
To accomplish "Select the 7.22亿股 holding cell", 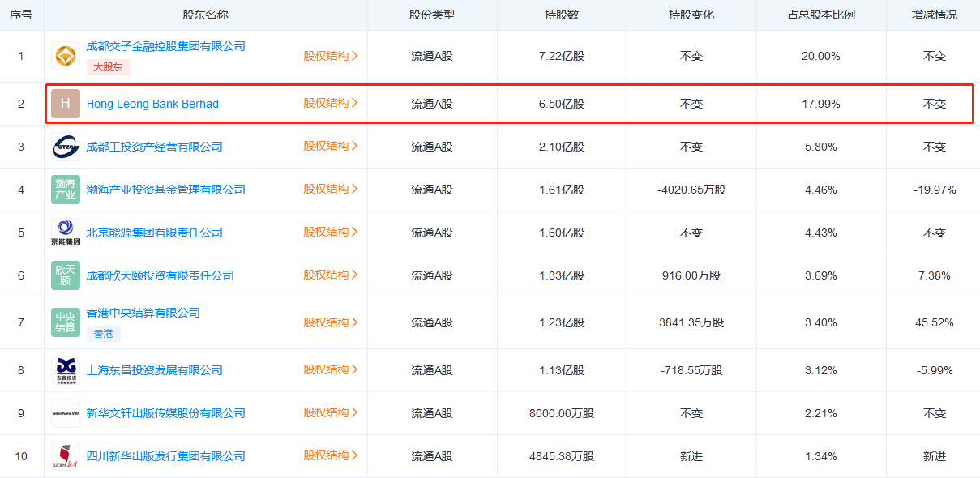I will tap(562, 57).
